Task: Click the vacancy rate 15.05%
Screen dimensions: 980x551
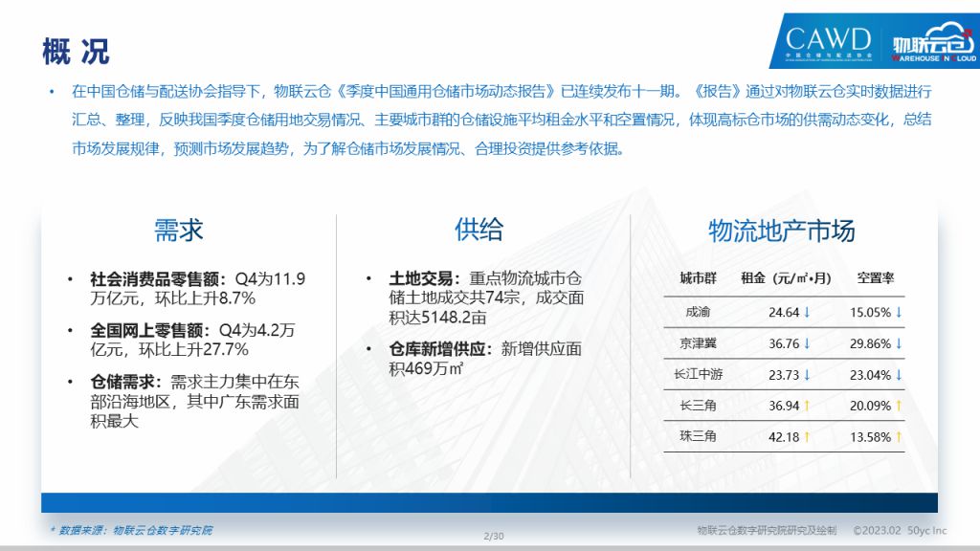Action: tap(870, 313)
